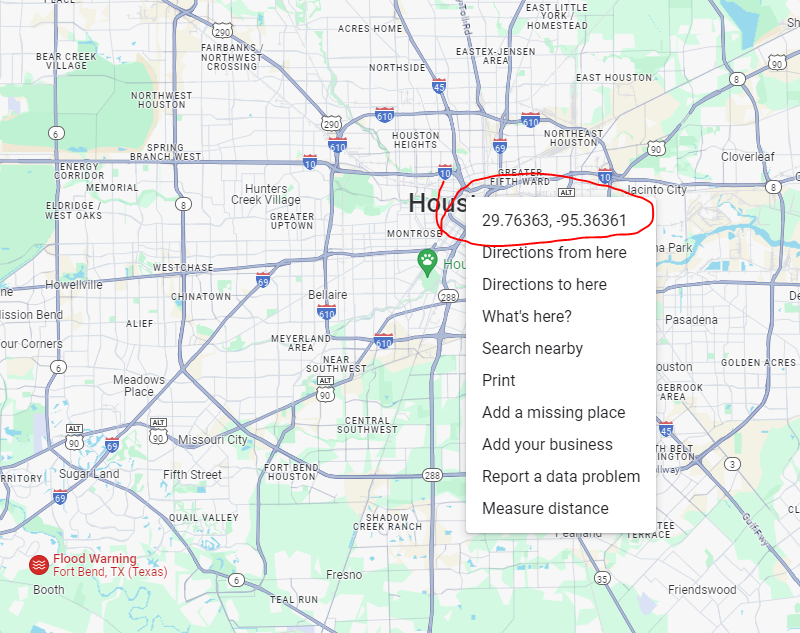
Task: Select Add your business
Action: (x=547, y=444)
